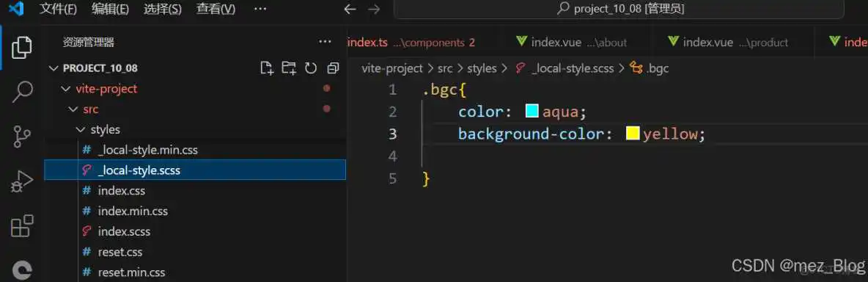Click the closing brace on line 5
The image size is (868, 282).
pos(426,178)
